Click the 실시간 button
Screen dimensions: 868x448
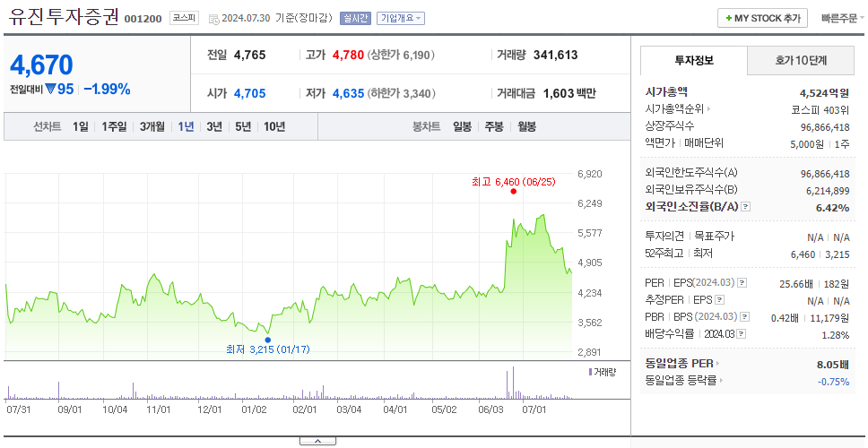(355, 18)
